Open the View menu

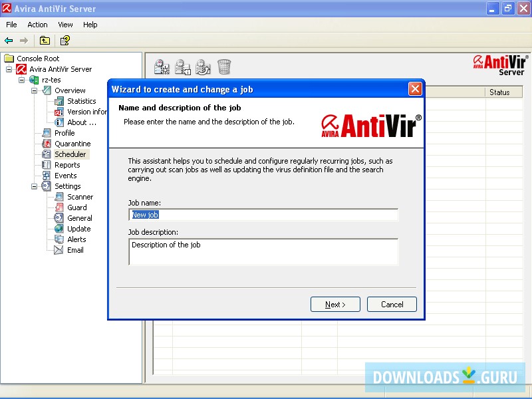(x=65, y=25)
